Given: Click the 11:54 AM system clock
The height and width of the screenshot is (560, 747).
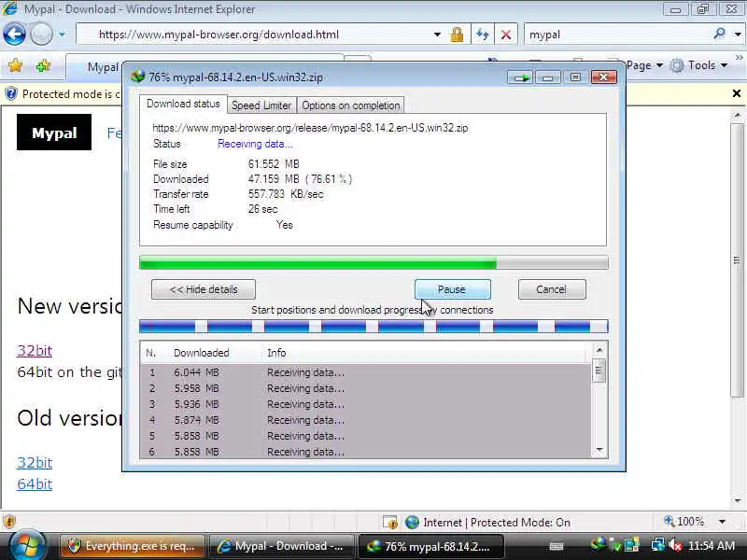Looking at the screenshot, I should pyautogui.click(x=712, y=546).
